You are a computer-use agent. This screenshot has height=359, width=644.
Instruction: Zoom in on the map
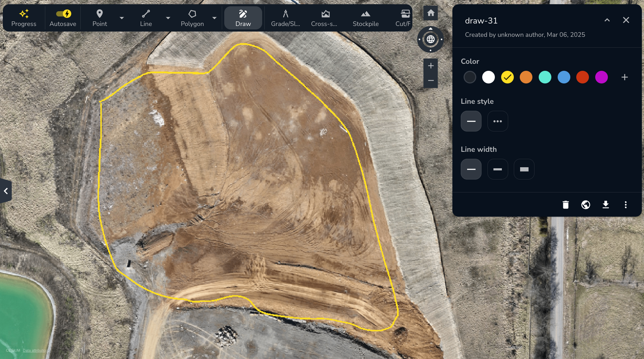[431, 66]
